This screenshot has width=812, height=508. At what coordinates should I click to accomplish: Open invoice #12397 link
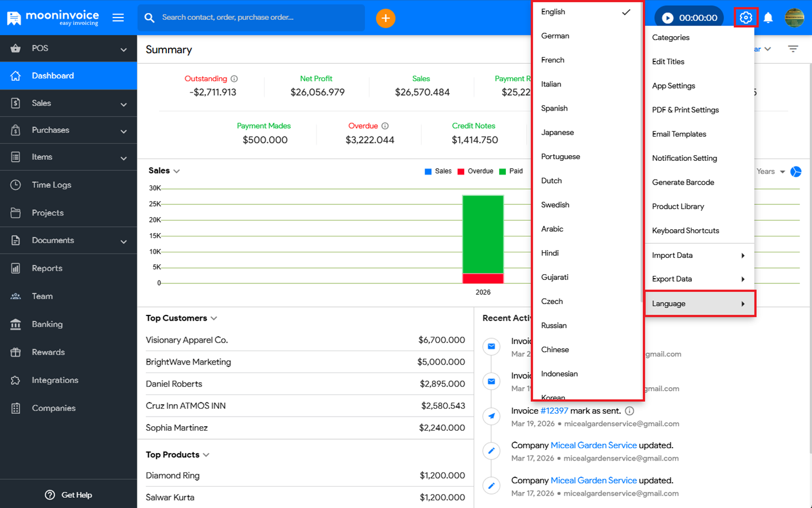pyautogui.click(x=554, y=411)
